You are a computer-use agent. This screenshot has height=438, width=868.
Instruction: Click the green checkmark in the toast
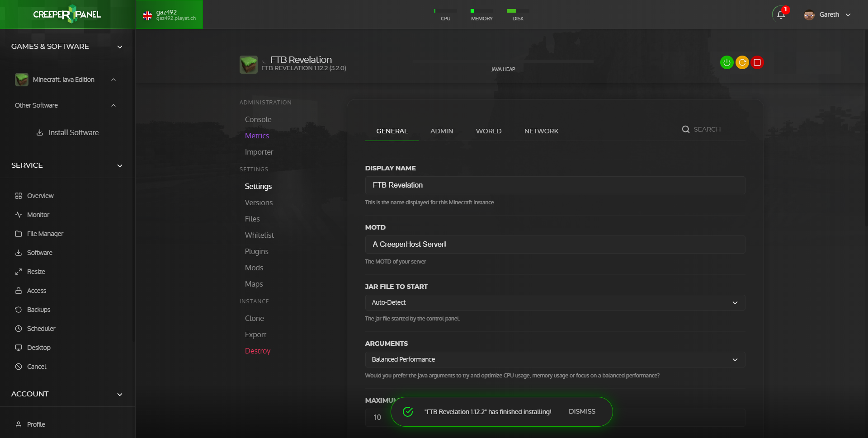(408, 412)
